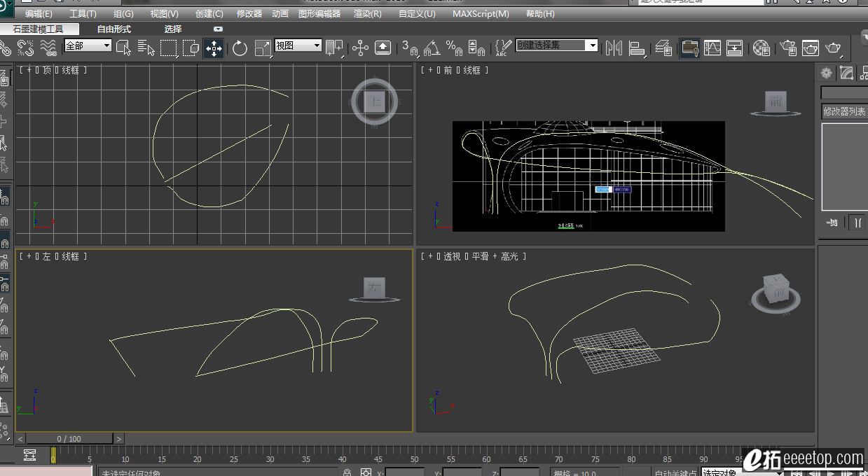
Task: Click the Align tool icon
Action: click(x=637, y=48)
